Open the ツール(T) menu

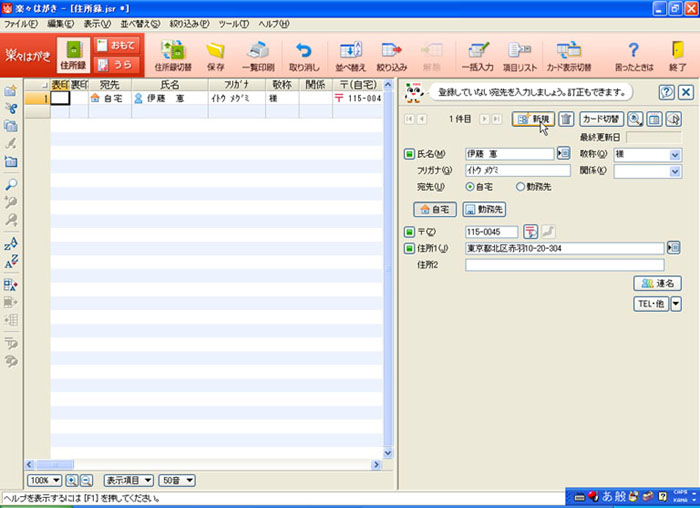235,22
